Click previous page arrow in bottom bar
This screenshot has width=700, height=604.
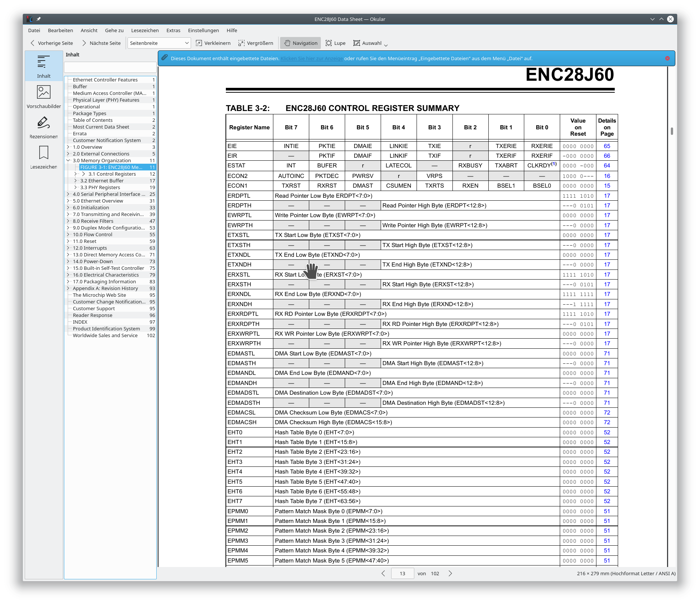[383, 573]
